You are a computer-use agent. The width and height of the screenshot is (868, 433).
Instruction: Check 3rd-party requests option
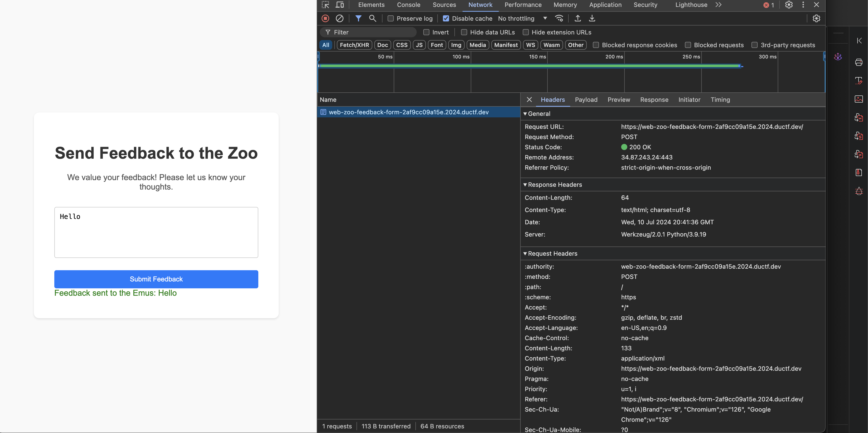(755, 45)
